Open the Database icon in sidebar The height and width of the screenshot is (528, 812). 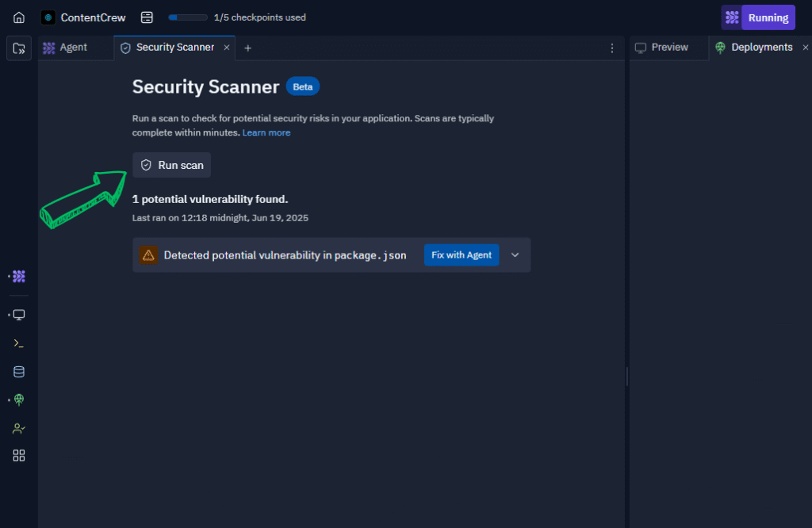[19, 372]
